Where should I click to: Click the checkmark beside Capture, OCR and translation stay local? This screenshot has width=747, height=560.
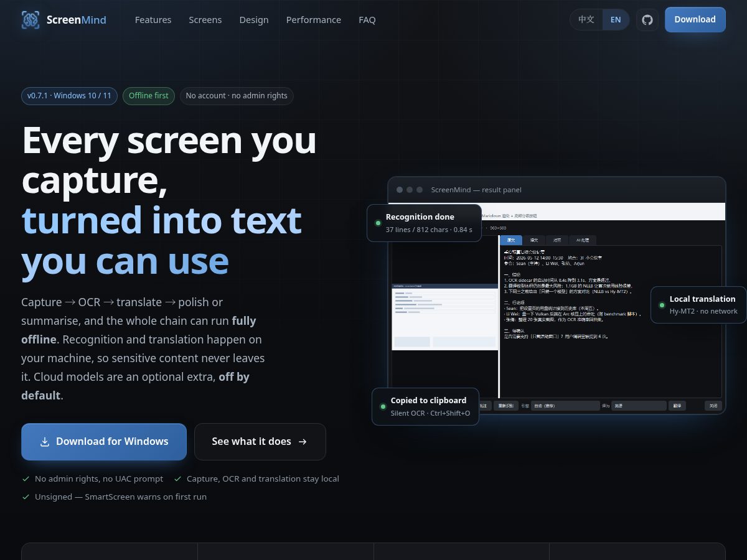178,478
